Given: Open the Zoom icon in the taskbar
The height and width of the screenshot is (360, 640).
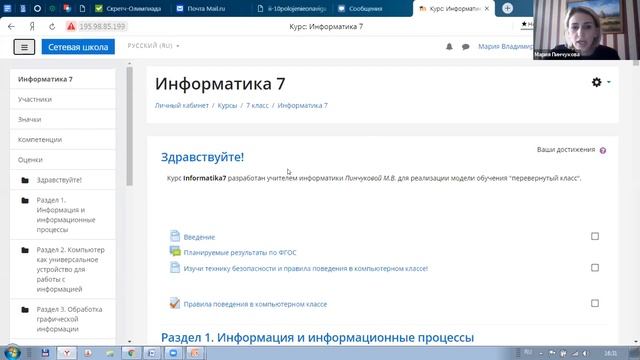Looking at the screenshot, I should pos(173,353).
